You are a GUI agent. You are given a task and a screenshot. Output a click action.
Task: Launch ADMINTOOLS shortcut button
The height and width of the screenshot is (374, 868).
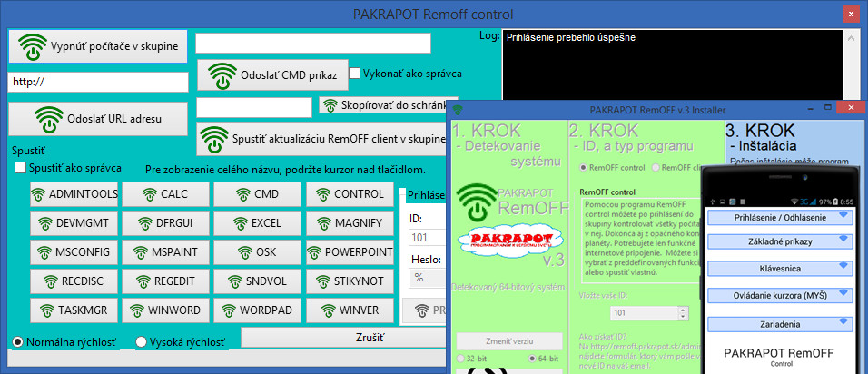click(74, 194)
